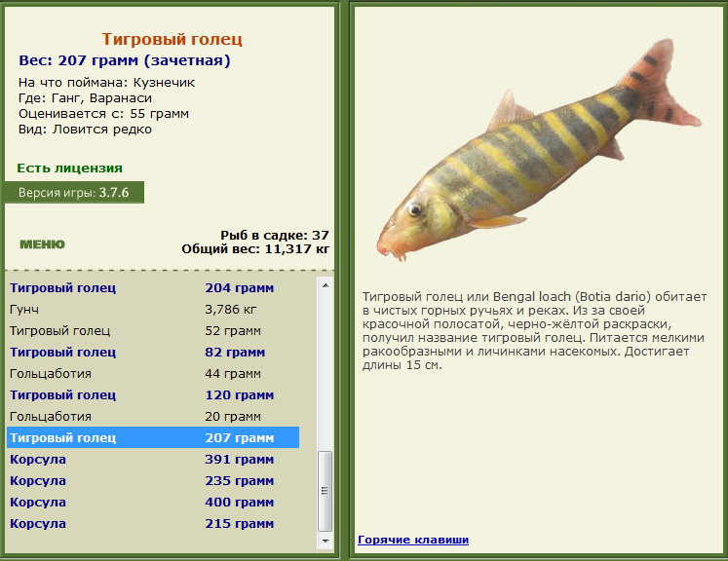Select Тигровый голец 120 грамм row
728x561 pixels.
[153, 394]
